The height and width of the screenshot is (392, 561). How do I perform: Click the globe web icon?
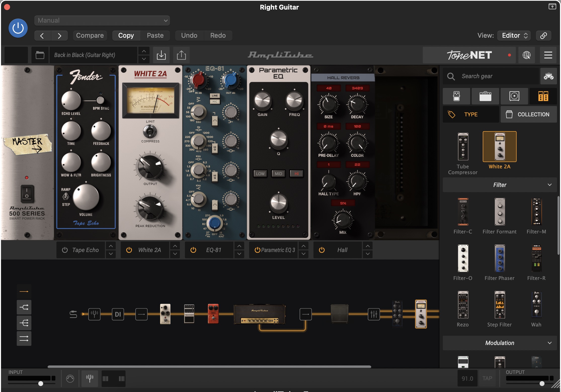click(527, 55)
